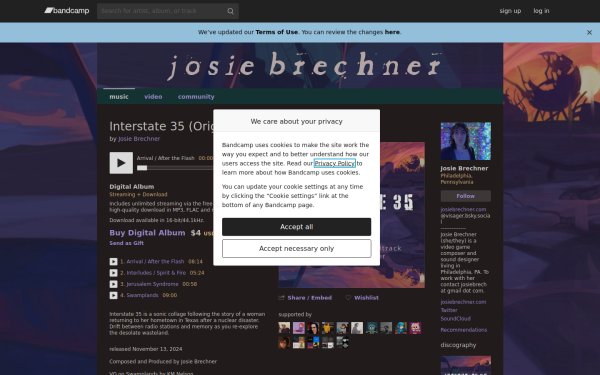Click the search magnifier icon
Image resolution: width=600 pixels, height=375 pixels.
click(230, 11)
